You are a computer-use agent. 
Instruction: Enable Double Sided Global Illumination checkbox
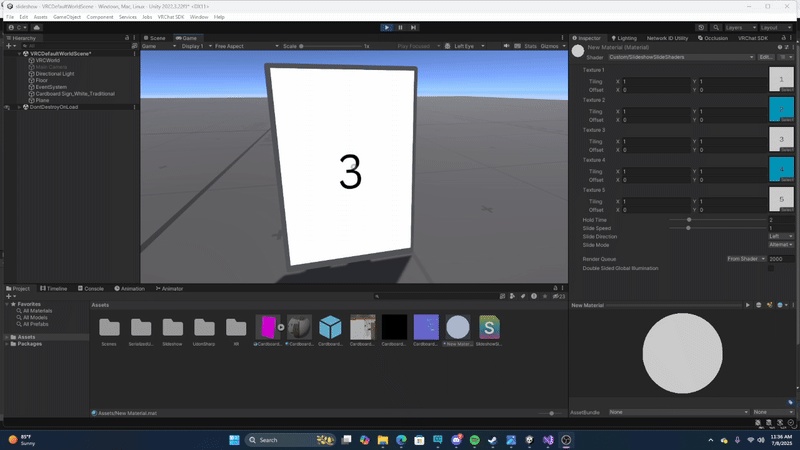(771, 268)
